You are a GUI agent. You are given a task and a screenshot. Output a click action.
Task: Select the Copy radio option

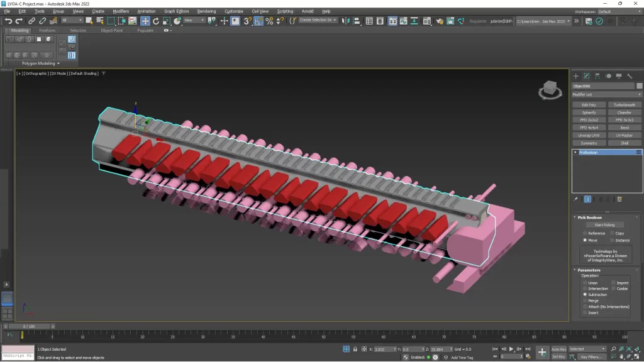pos(613,233)
